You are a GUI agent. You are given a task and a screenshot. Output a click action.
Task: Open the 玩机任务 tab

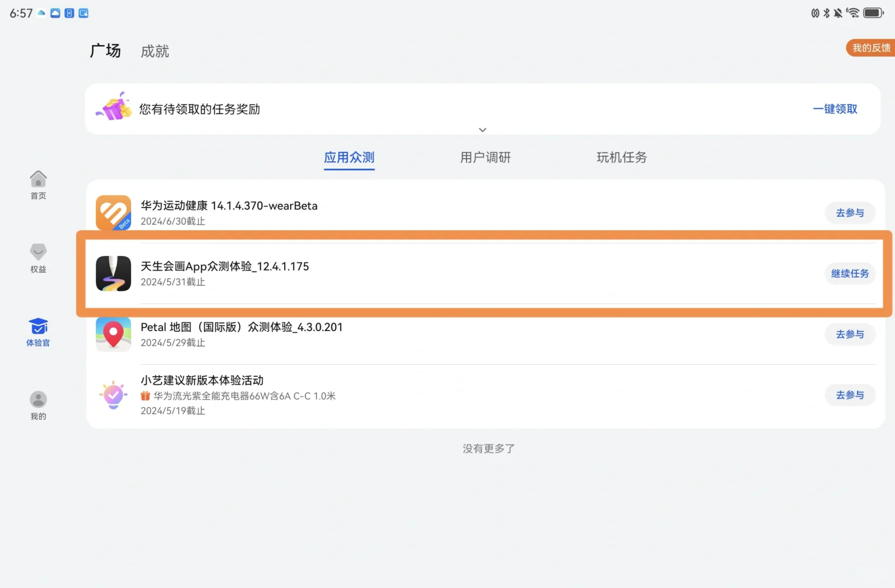[x=621, y=157]
